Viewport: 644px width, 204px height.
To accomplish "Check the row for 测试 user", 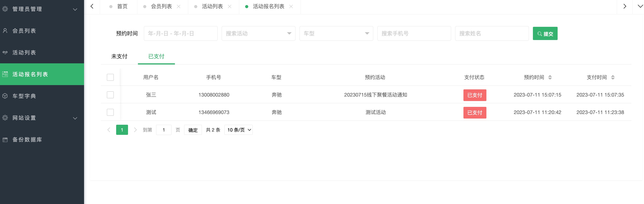I will tap(110, 112).
